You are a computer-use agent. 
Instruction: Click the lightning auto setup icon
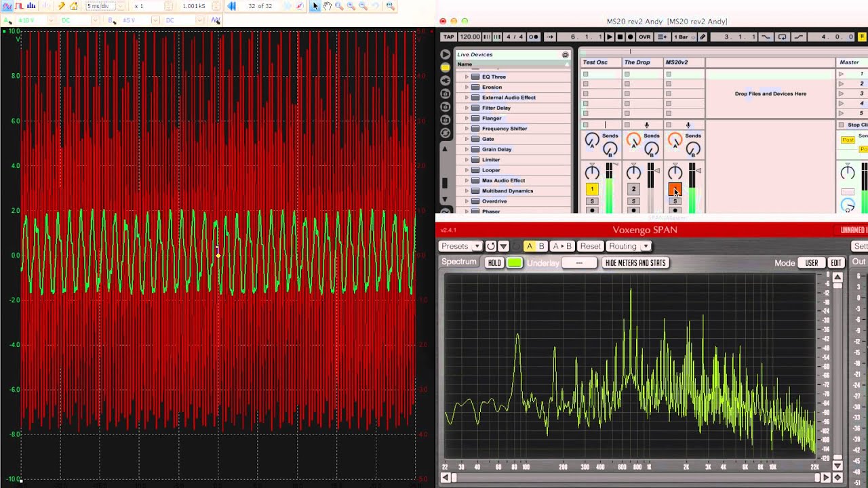[61, 6]
